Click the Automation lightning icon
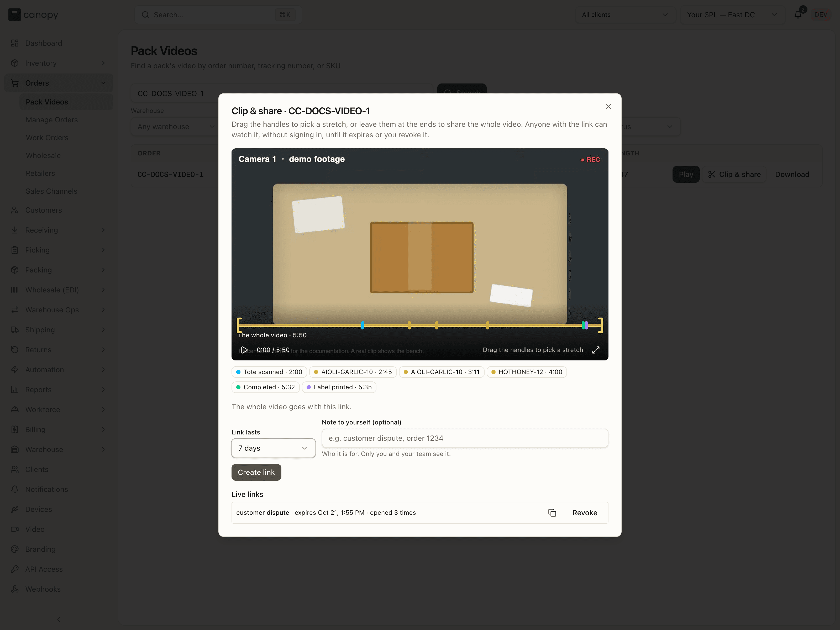This screenshot has width=840, height=630. coord(15,370)
